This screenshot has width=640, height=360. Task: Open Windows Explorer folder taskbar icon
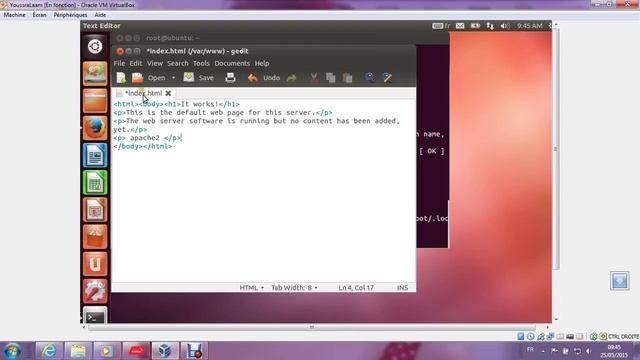pos(78,351)
